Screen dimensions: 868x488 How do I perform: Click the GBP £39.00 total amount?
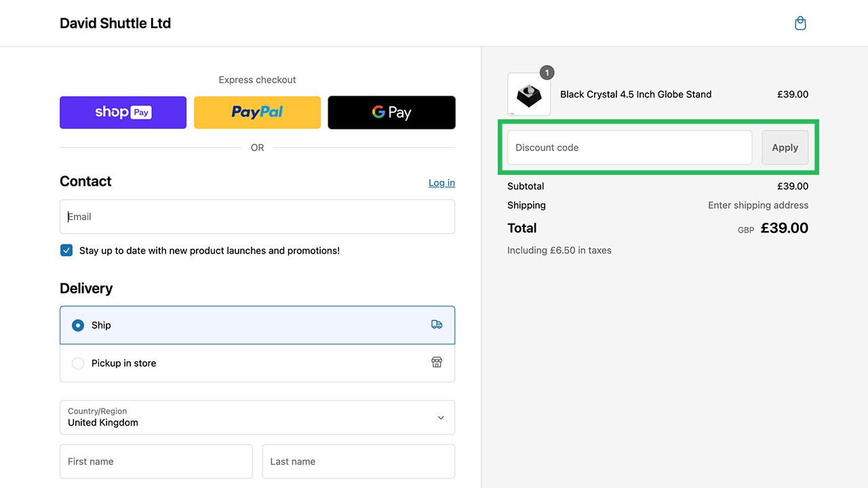(773, 228)
